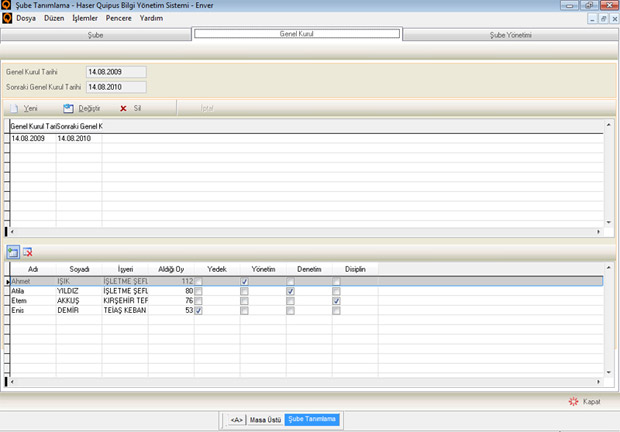620x432 pixels.
Task: Open the İşlemler menu
Action: (x=85, y=18)
